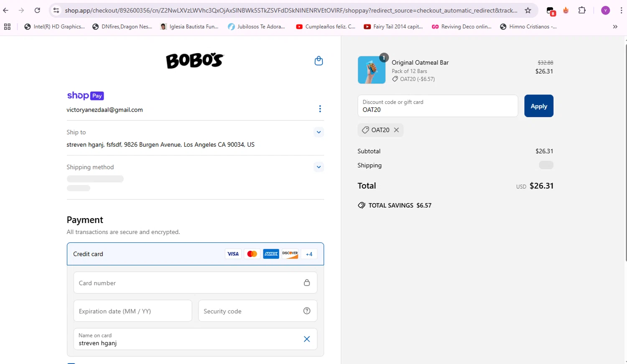Image resolution: width=627 pixels, height=364 pixels.
Task: Focus the Security code field
Action: 257,311
